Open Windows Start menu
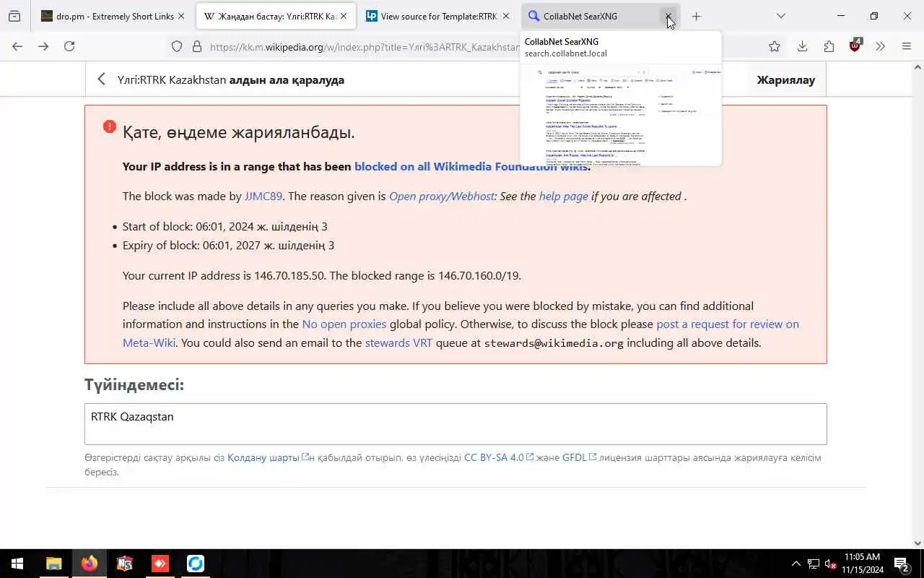The width and height of the screenshot is (924, 578). 17,564
